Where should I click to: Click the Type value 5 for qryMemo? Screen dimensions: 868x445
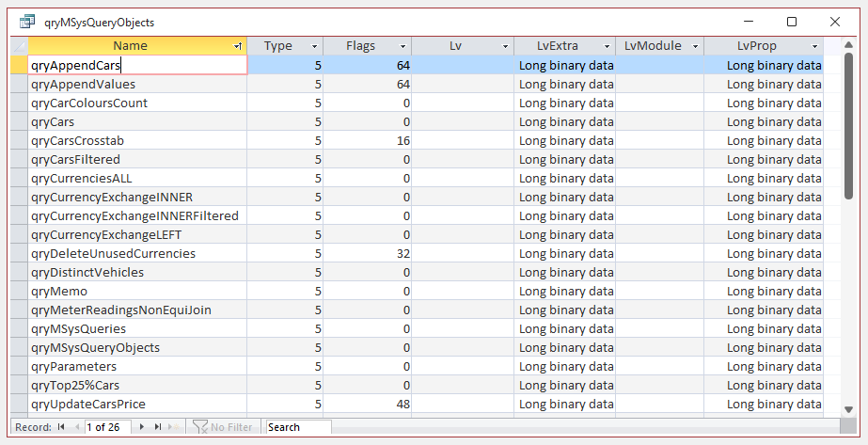point(285,291)
